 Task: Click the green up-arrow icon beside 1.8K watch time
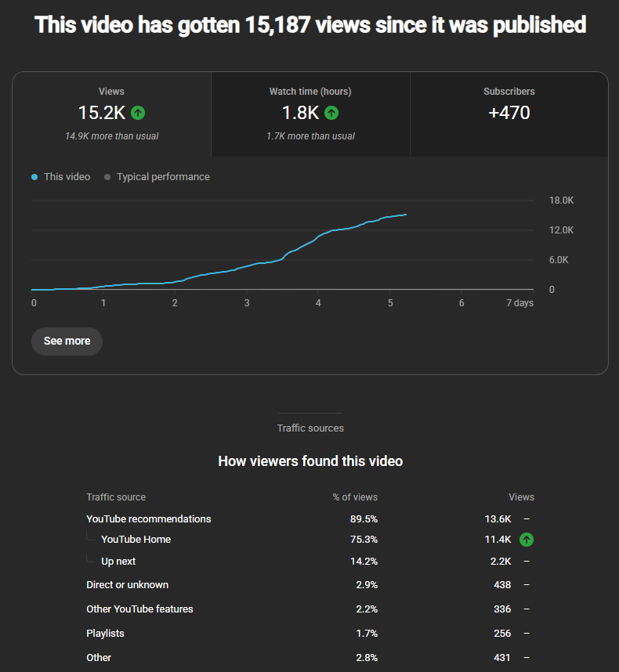pyautogui.click(x=331, y=113)
